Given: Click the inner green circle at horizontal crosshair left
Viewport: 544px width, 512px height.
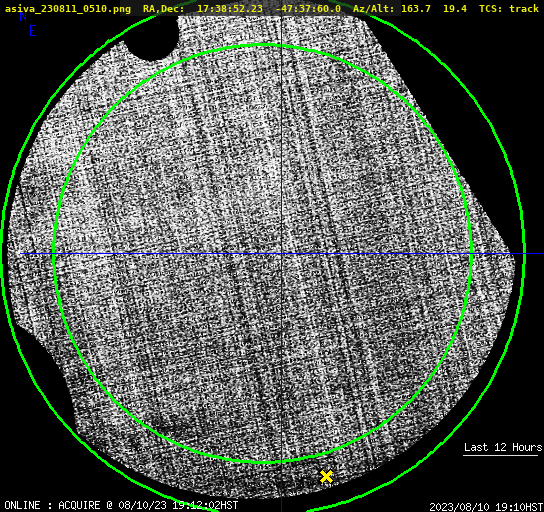Looking at the screenshot, I should tap(54, 254).
